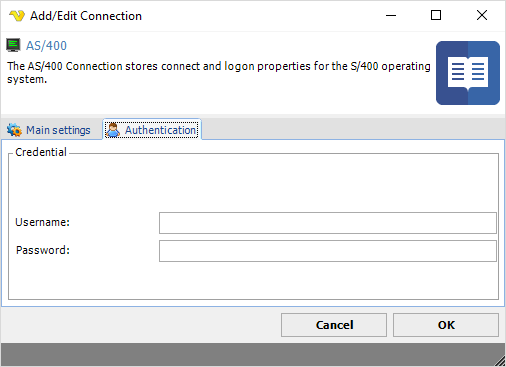Image resolution: width=506 pixels, height=367 pixels.
Task: Maximize the Add/Edit Connection window
Action: click(x=436, y=15)
